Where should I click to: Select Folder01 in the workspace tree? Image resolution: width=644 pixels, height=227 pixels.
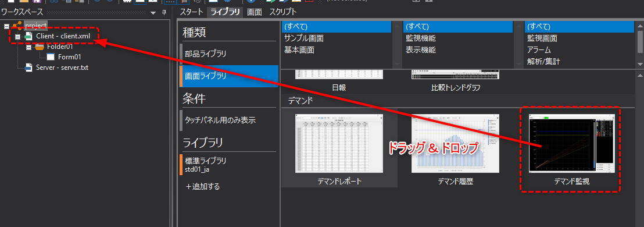tap(60, 47)
